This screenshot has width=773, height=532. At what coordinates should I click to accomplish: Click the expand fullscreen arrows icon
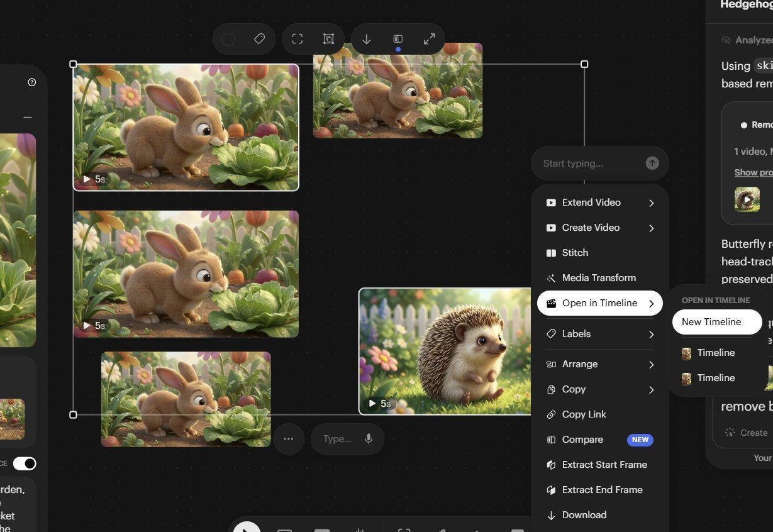pos(430,39)
